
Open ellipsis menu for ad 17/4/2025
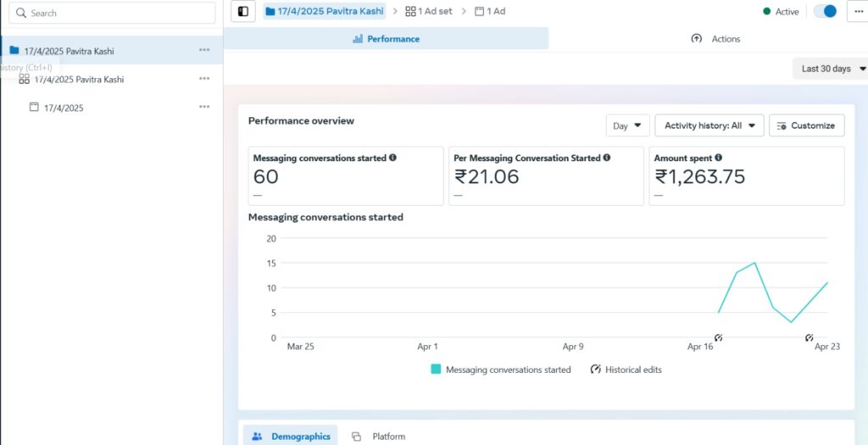tap(204, 107)
